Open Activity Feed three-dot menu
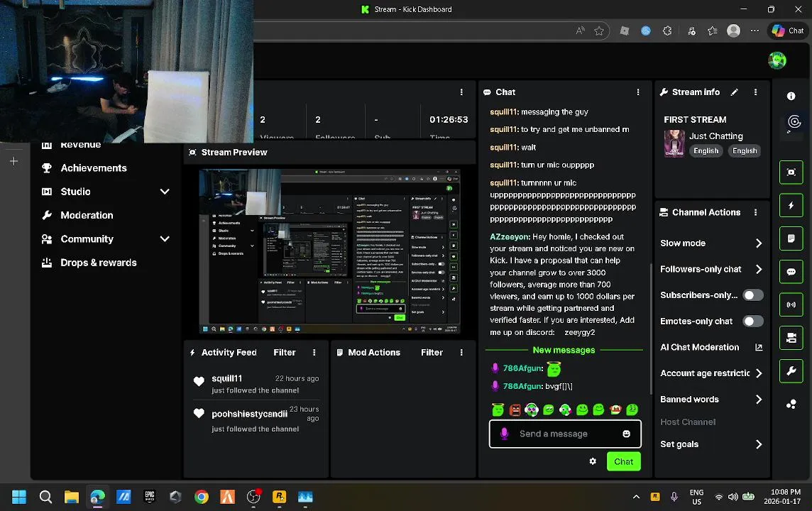 coord(314,353)
